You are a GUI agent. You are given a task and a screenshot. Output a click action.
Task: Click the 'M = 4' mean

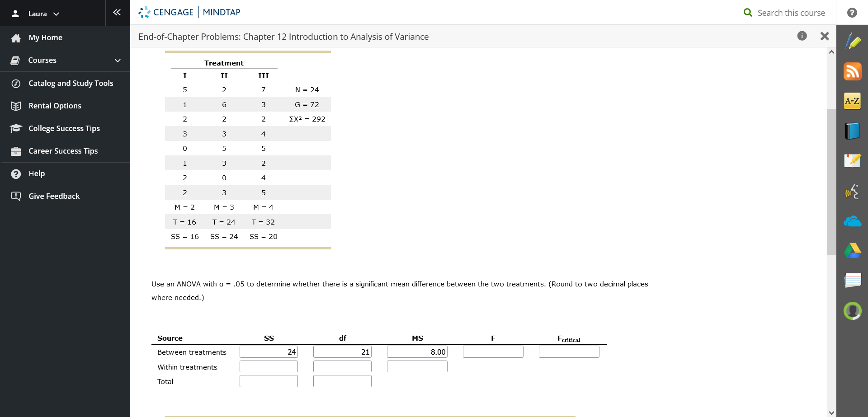[263, 207]
